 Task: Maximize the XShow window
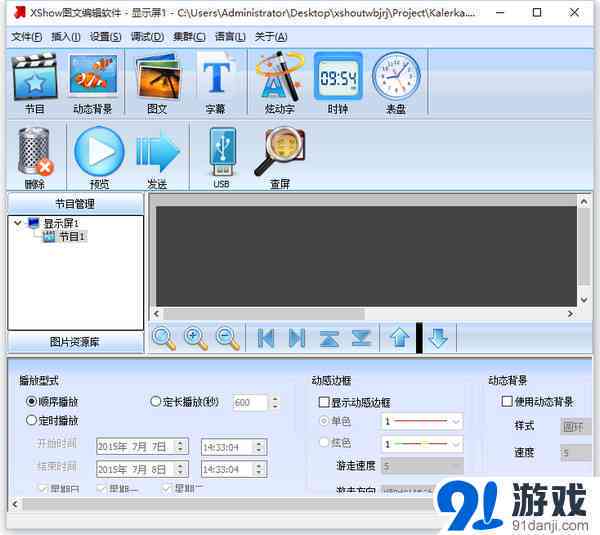[537, 13]
